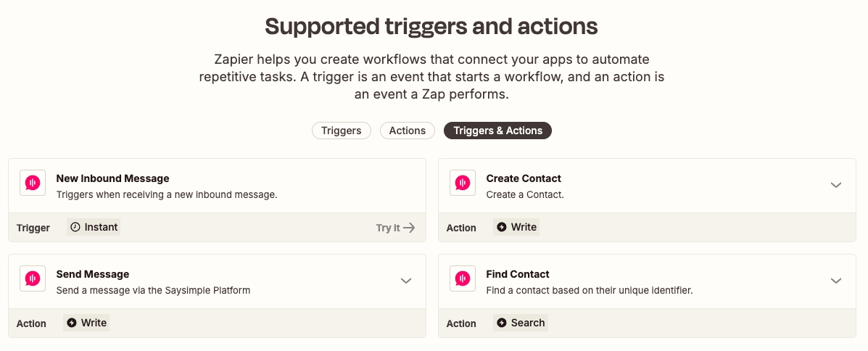The height and width of the screenshot is (351, 868).
Task: Click Saysimple icon beside Create Contact
Action: click(462, 183)
